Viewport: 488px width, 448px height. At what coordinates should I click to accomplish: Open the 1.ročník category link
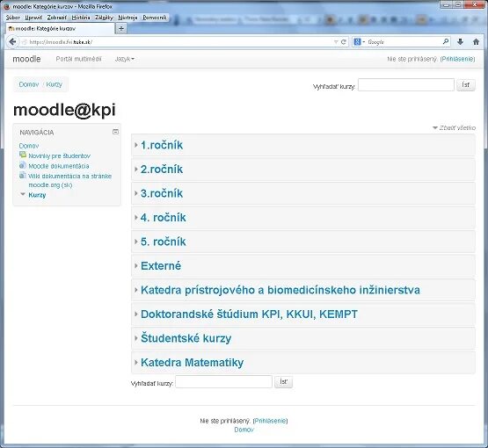(x=162, y=145)
